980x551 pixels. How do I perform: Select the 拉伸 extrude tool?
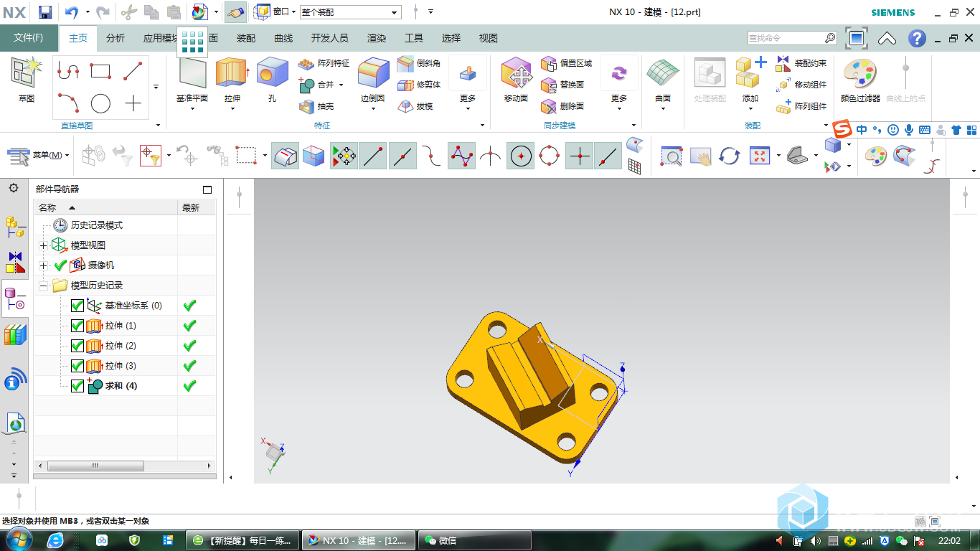click(232, 80)
